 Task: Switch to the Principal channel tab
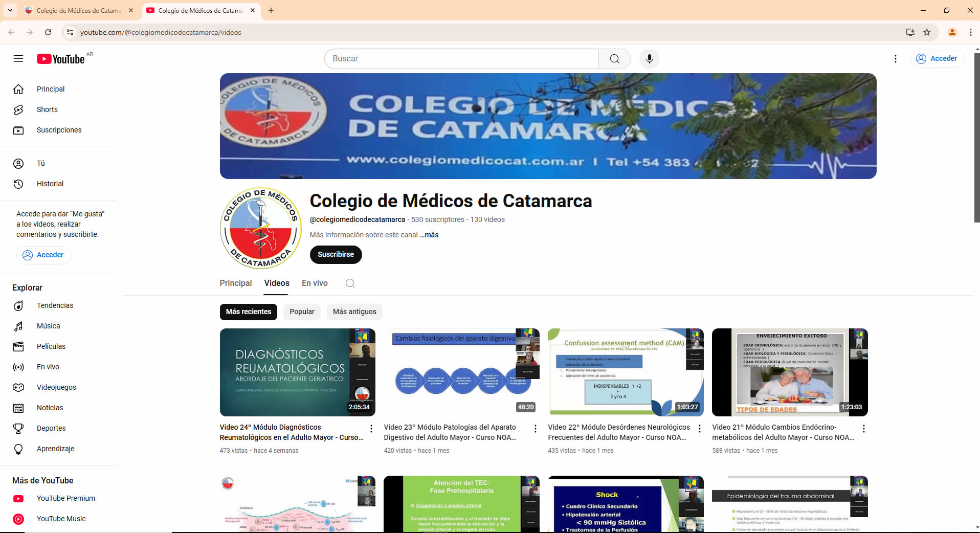[x=236, y=283]
